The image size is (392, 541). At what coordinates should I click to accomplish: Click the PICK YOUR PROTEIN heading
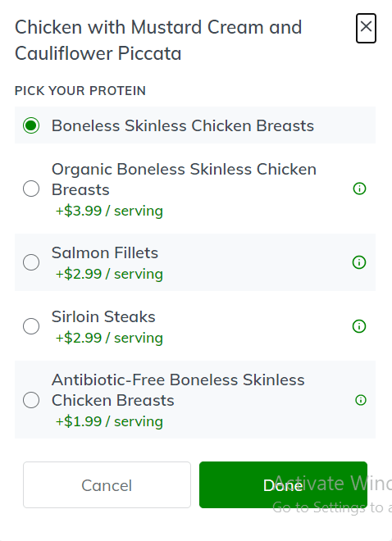click(x=80, y=91)
